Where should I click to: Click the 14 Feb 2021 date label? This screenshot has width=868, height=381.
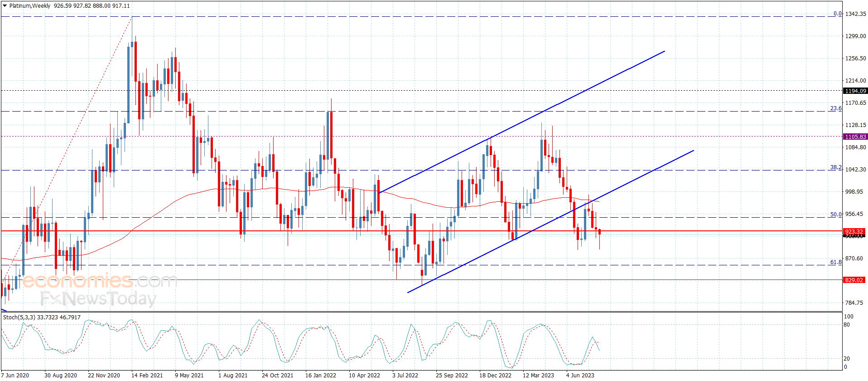pos(147,375)
